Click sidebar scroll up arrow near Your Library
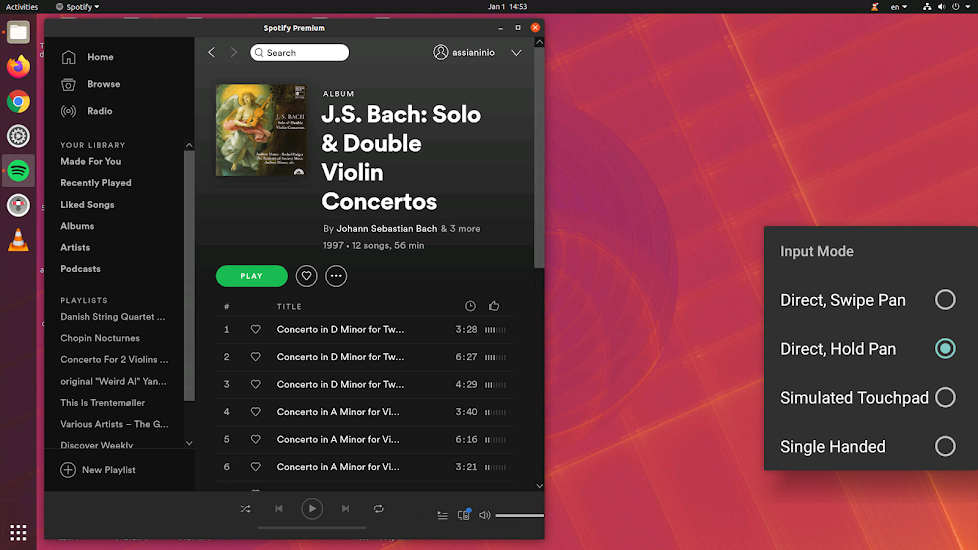 point(189,145)
